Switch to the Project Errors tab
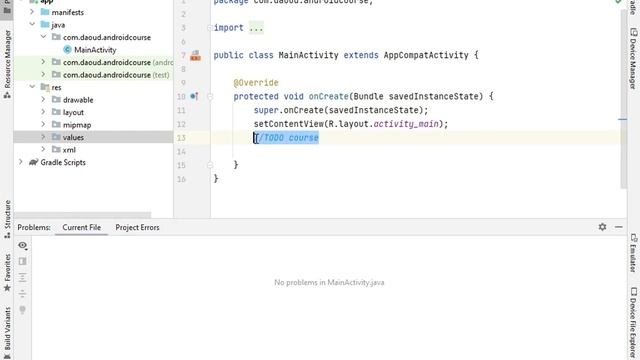The image size is (640, 360). tap(137, 227)
